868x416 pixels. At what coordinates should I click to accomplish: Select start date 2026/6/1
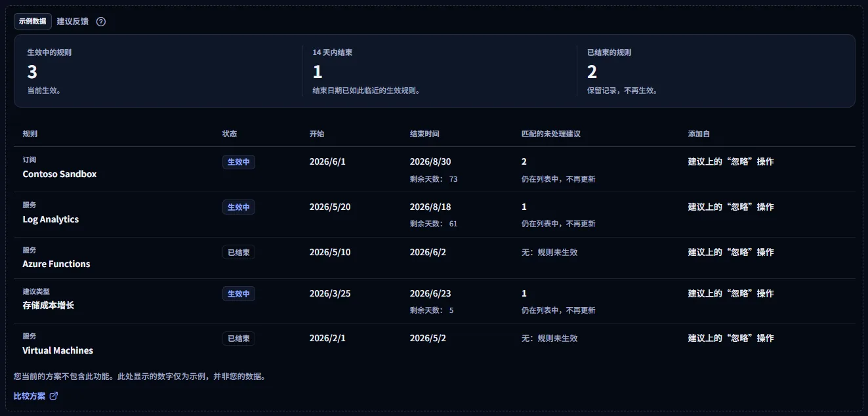point(327,161)
